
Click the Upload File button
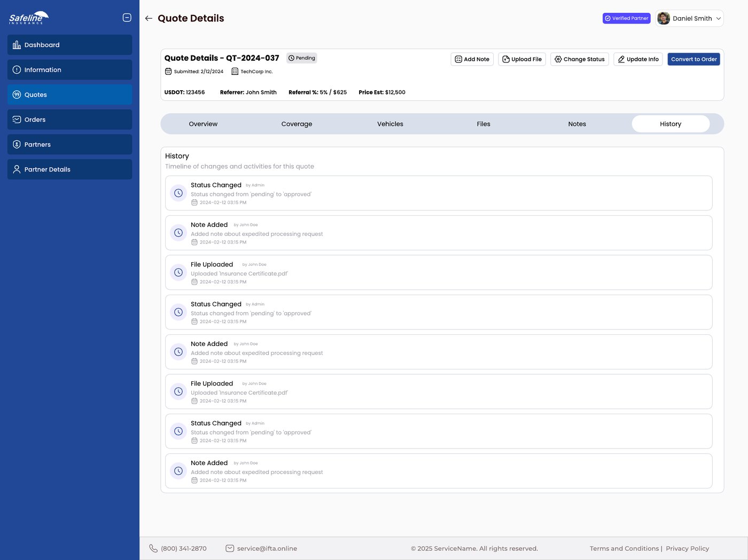click(x=522, y=59)
